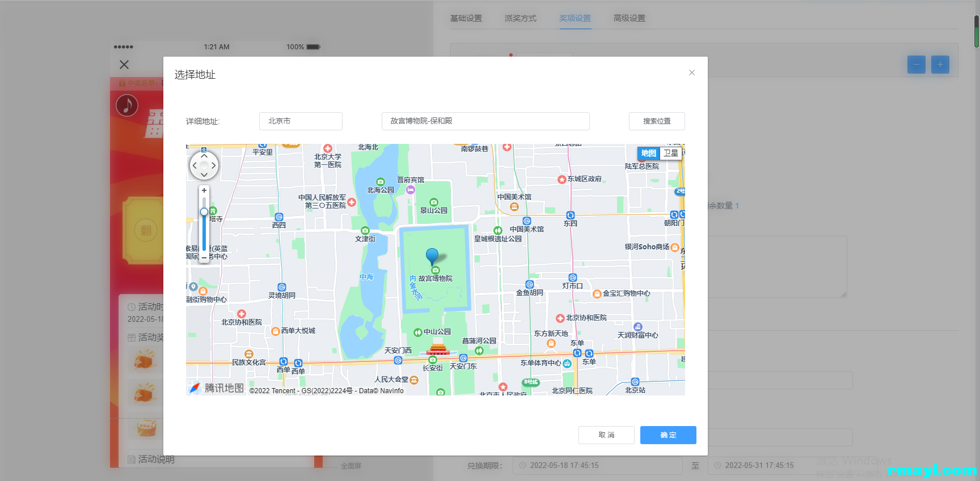Click the 天润财富中心 map label

tap(638, 335)
